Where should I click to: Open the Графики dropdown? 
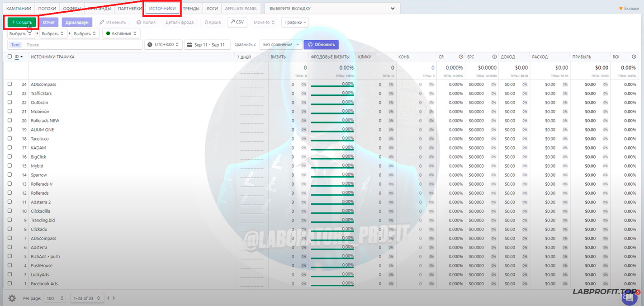click(296, 22)
